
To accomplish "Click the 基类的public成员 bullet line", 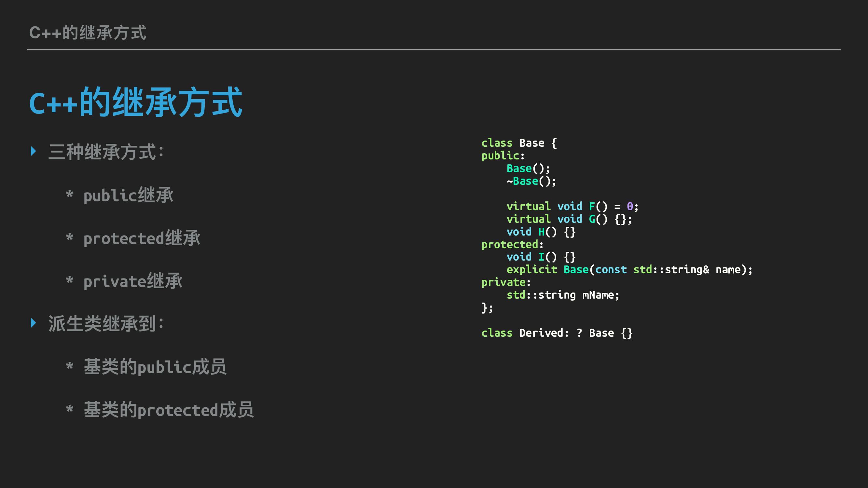I will pos(155,367).
